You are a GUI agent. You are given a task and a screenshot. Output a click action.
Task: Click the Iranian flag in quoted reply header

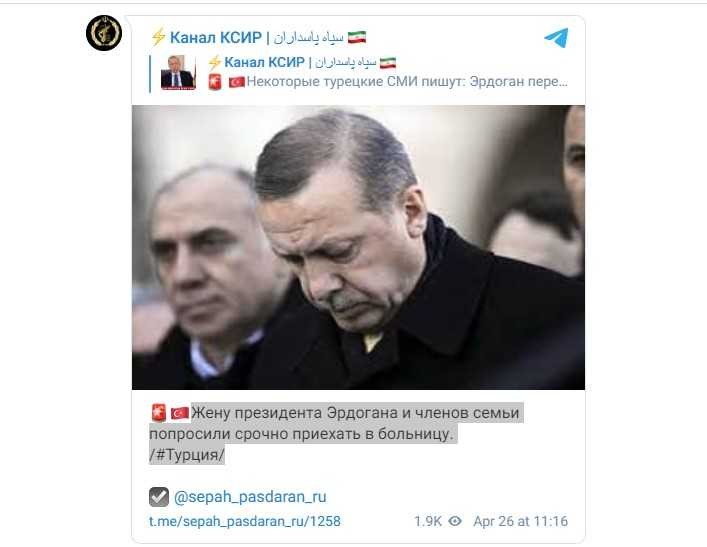tap(388, 63)
